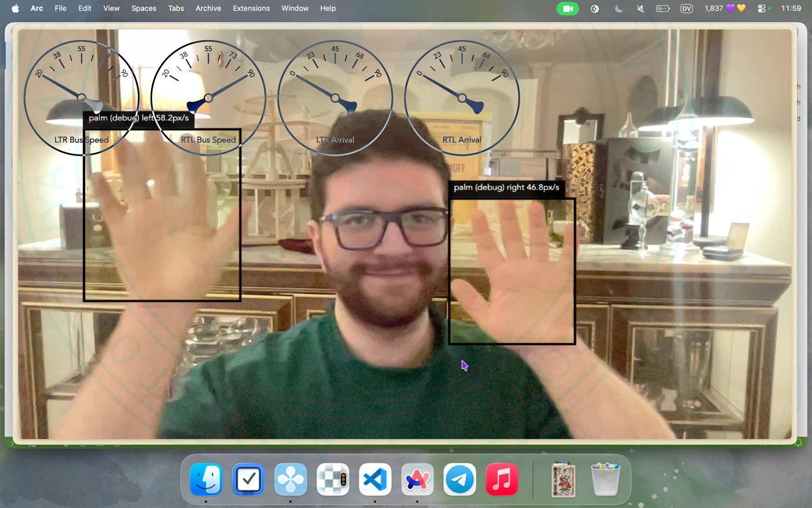Viewport: 812px width, 508px height.
Task: Launch Telegram from the Dock
Action: 459,480
